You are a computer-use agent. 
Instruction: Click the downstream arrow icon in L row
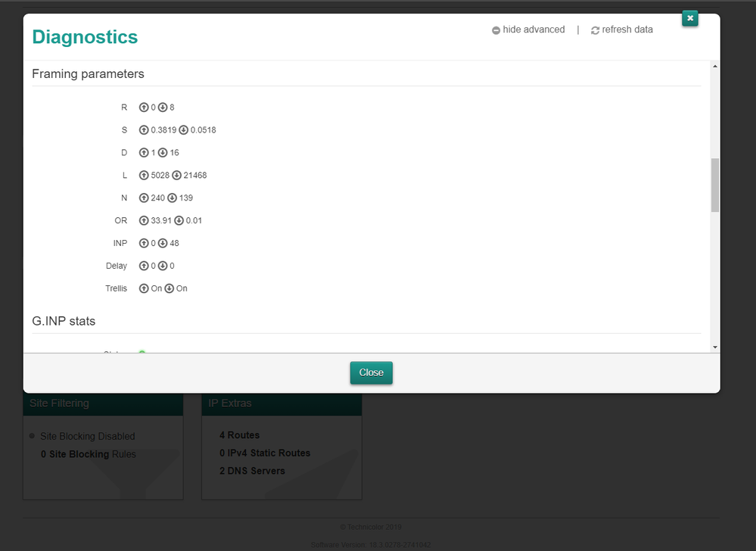pyautogui.click(x=176, y=176)
